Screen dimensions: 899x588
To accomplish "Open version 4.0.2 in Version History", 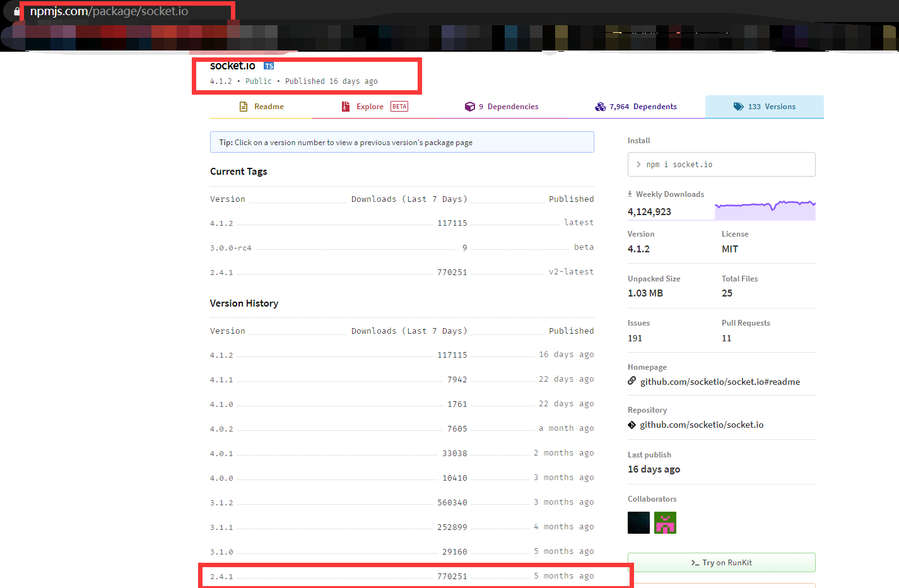I will 221,429.
